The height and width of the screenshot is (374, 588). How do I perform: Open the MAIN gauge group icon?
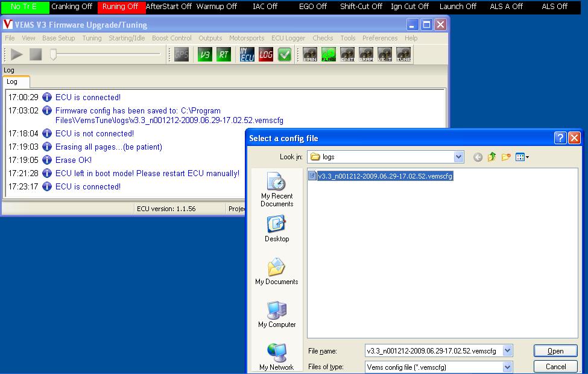click(x=310, y=55)
